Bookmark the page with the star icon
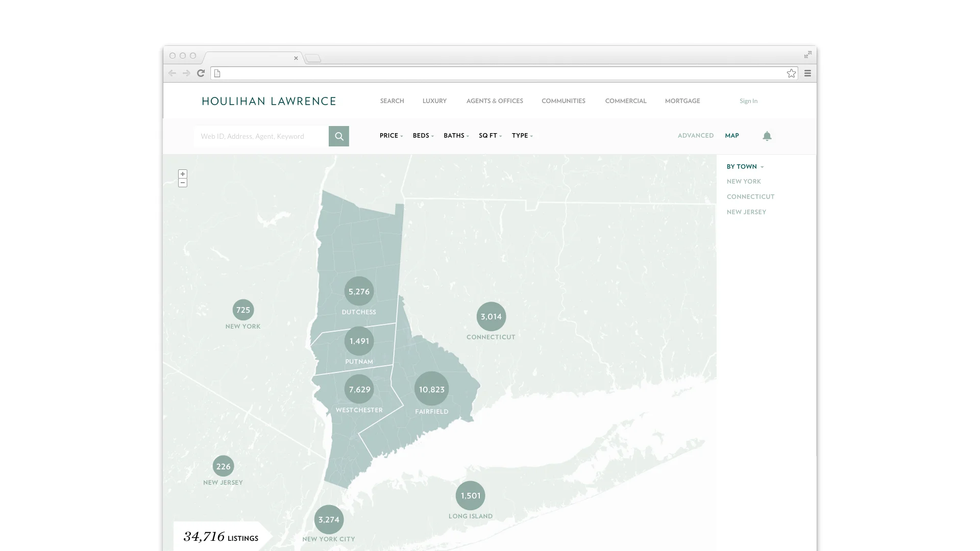The width and height of the screenshot is (980, 551). click(791, 73)
